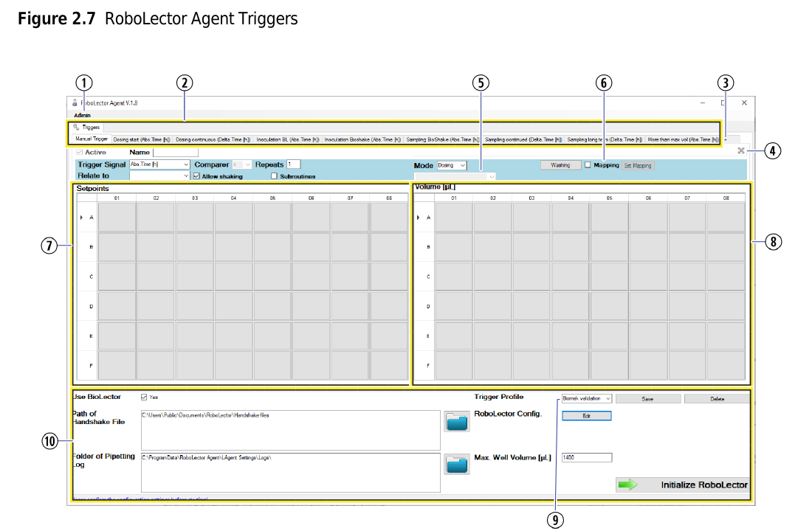The height and width of the screenshot is (531, 812).
Task: Select Volume row A arrow indicator
Action: [418, 218]
